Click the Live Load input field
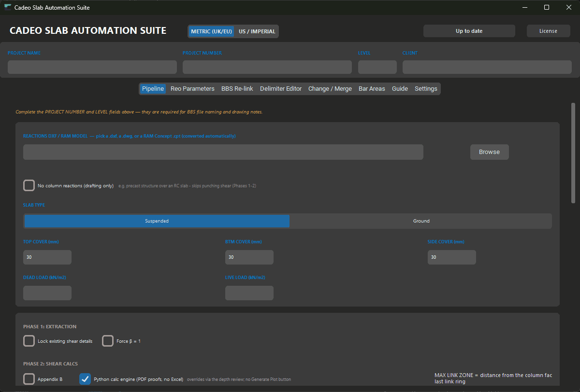Viewport: 580px width, 392px height. pyautogui.click(x=249, y=293)
